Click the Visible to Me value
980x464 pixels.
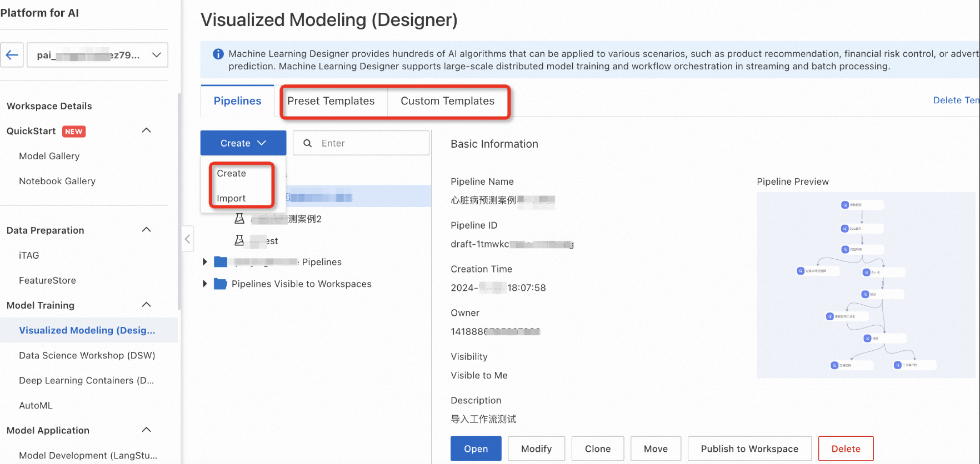[479, 375]
